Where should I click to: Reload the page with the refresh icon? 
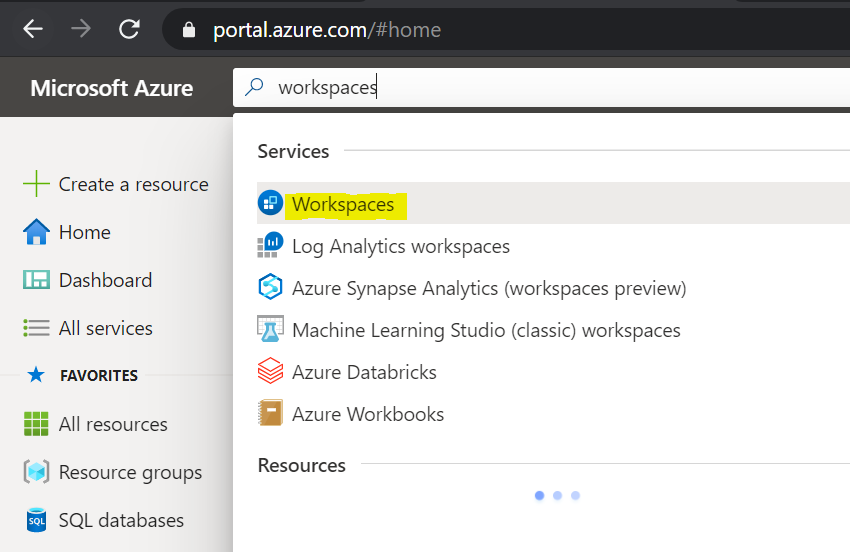(x=129, y=29)
